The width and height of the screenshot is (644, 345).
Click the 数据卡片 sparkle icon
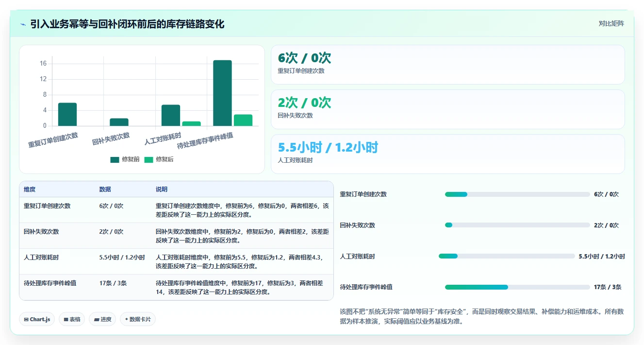(127, 319)
